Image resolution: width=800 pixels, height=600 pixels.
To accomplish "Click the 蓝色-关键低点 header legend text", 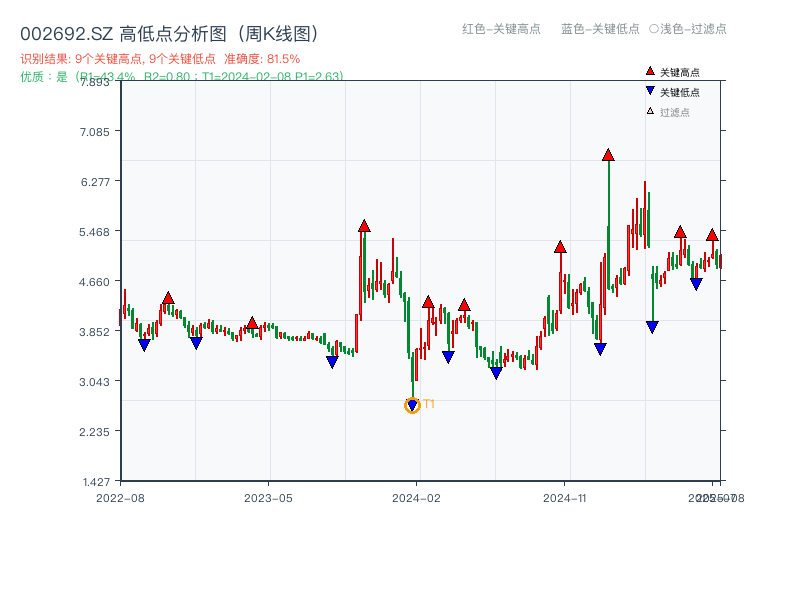I will (x=600, y=29).
